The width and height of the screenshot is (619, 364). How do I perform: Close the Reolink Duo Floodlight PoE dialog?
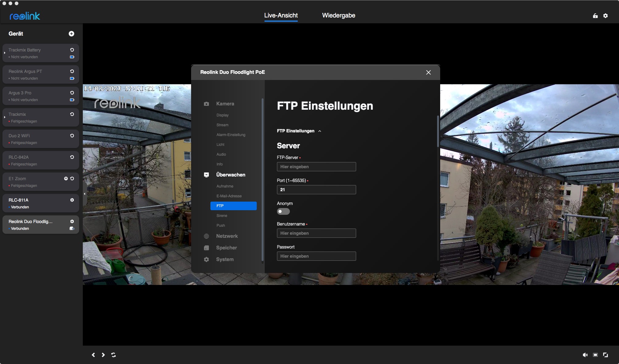pos(428,72)
